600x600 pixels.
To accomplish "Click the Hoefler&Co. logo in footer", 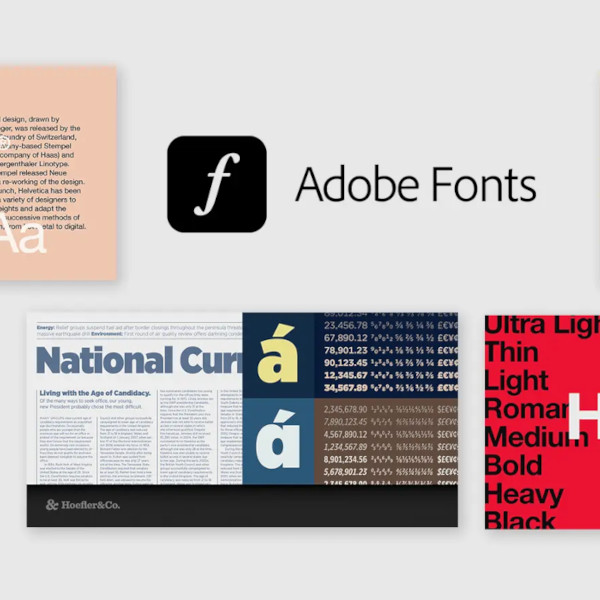I will coord(80,505).
